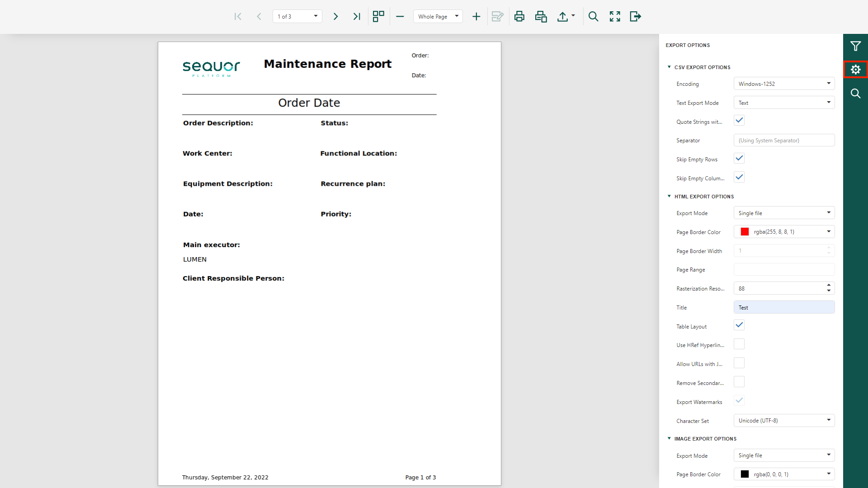Open the Text Export Mode dropdown

[784, 103]
